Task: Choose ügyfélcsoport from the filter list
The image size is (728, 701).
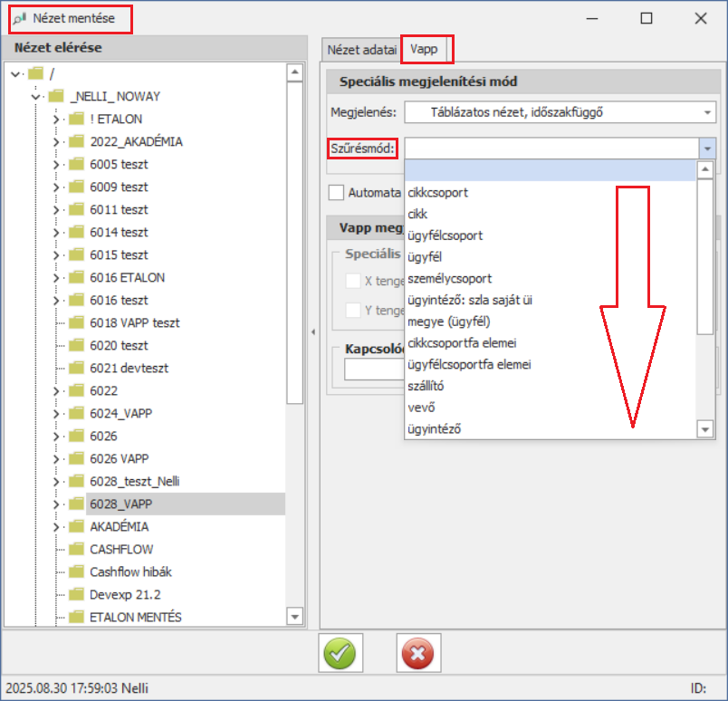Action: [445, 235]
